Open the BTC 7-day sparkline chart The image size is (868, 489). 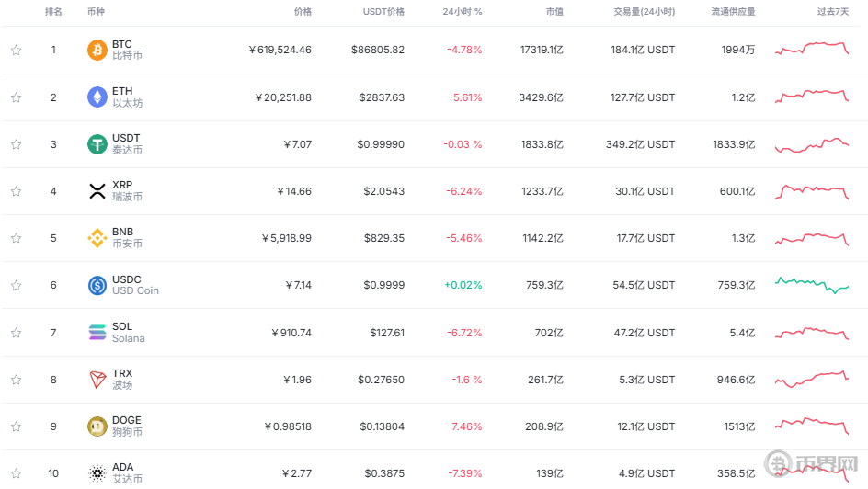(812, 49)
